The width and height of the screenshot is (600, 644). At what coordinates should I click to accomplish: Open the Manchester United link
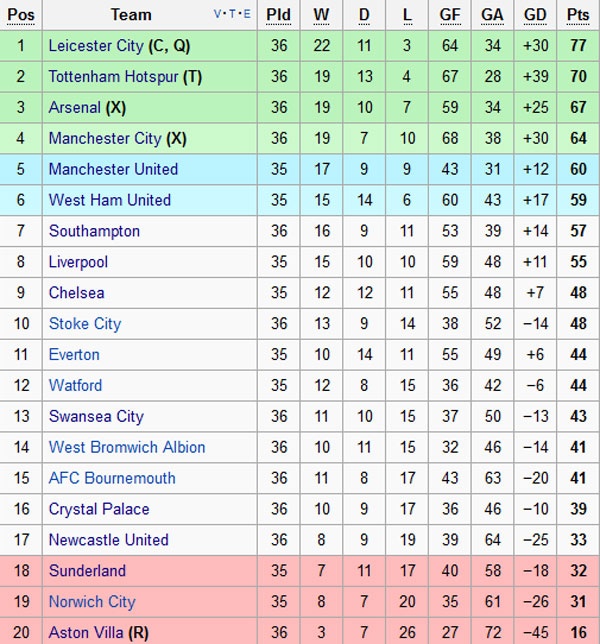pyautogui.click(x=113, y=169)
